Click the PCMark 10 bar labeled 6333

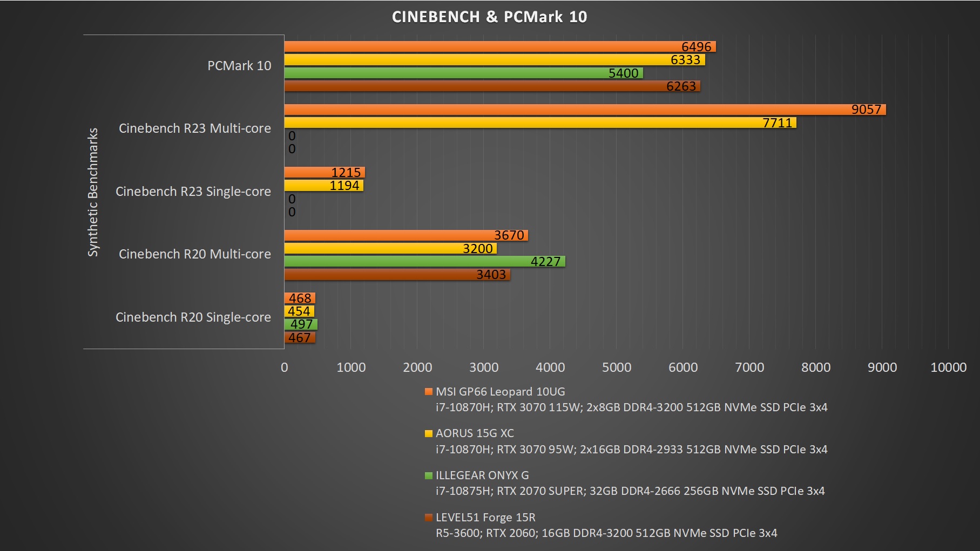[x=495, y=60]
